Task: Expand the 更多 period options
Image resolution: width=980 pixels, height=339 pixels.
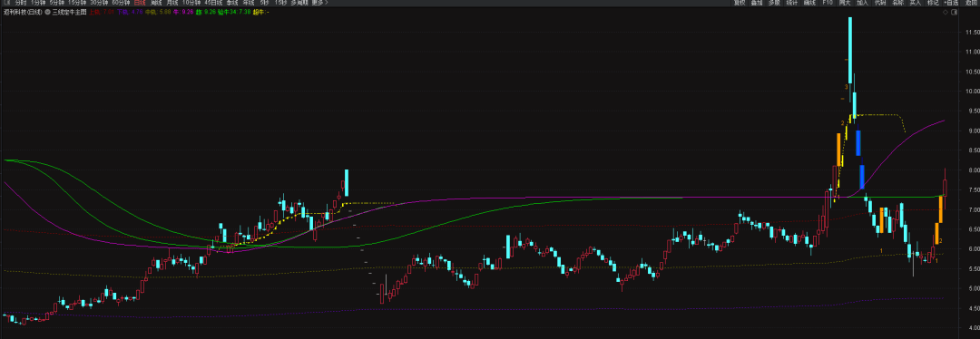Action: point(320,3)
